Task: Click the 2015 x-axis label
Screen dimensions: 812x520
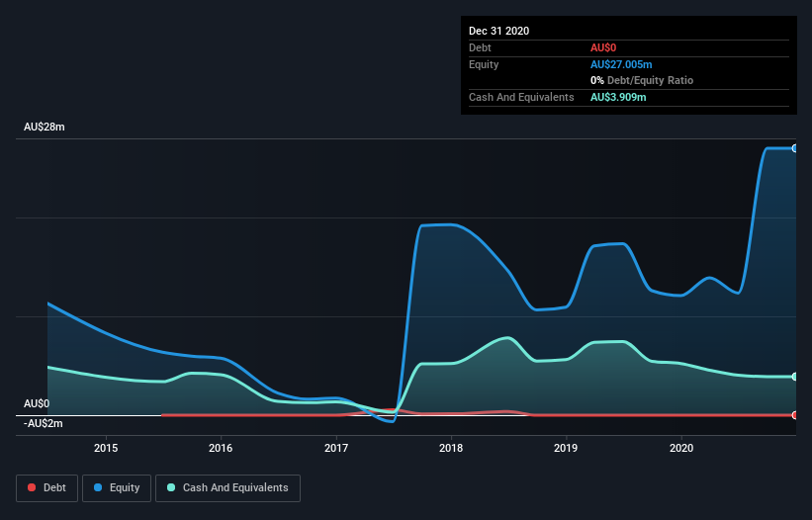Action: click(x=106, y=448)
